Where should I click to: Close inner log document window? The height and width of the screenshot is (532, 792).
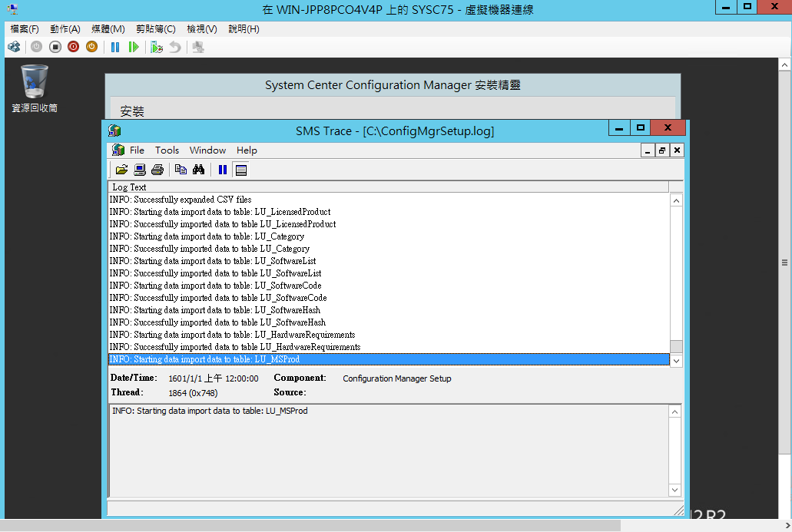[677, 150]
